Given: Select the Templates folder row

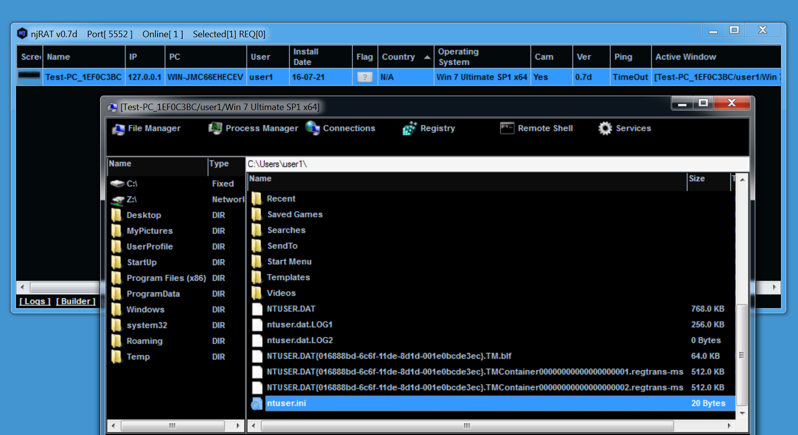Looking at the screenshot, I should tap(491, 278).
